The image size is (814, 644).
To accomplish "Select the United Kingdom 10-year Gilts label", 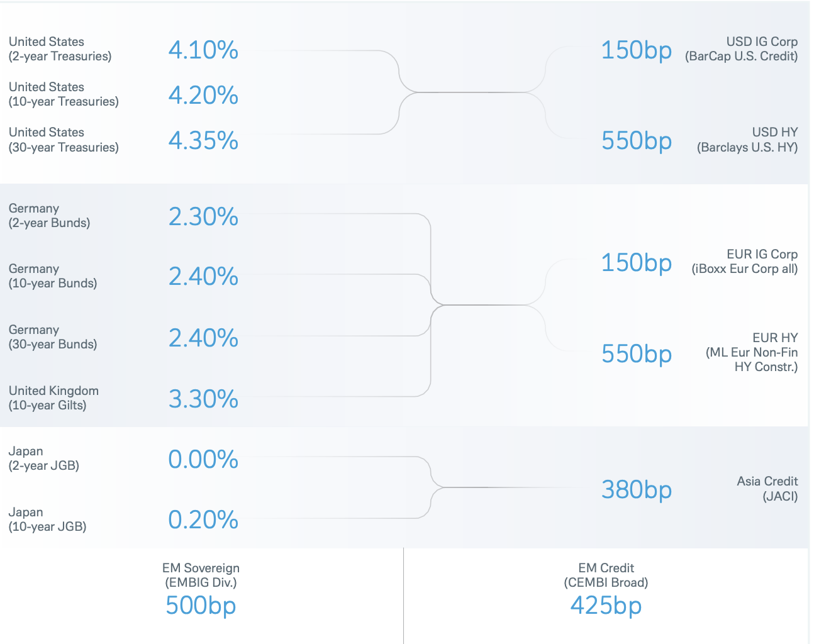I will [53, 398].
